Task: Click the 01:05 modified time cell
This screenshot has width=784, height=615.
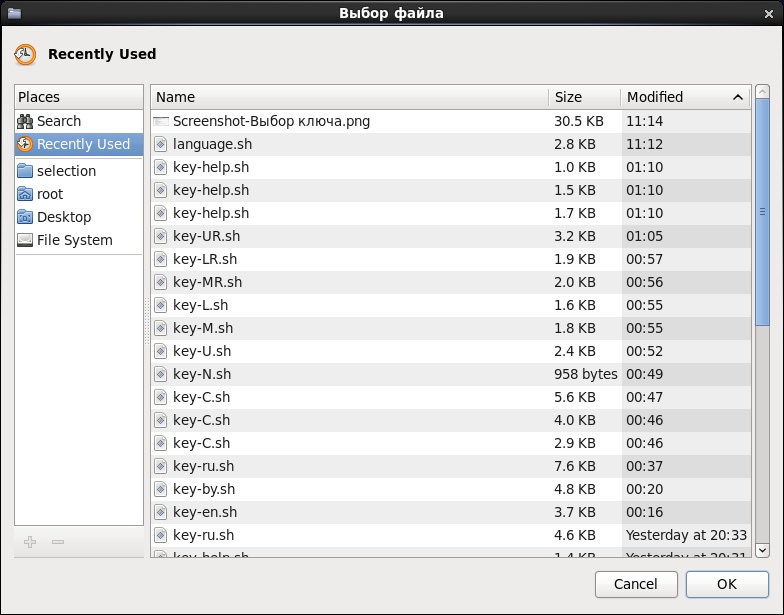Action: (x=644, y=236)
